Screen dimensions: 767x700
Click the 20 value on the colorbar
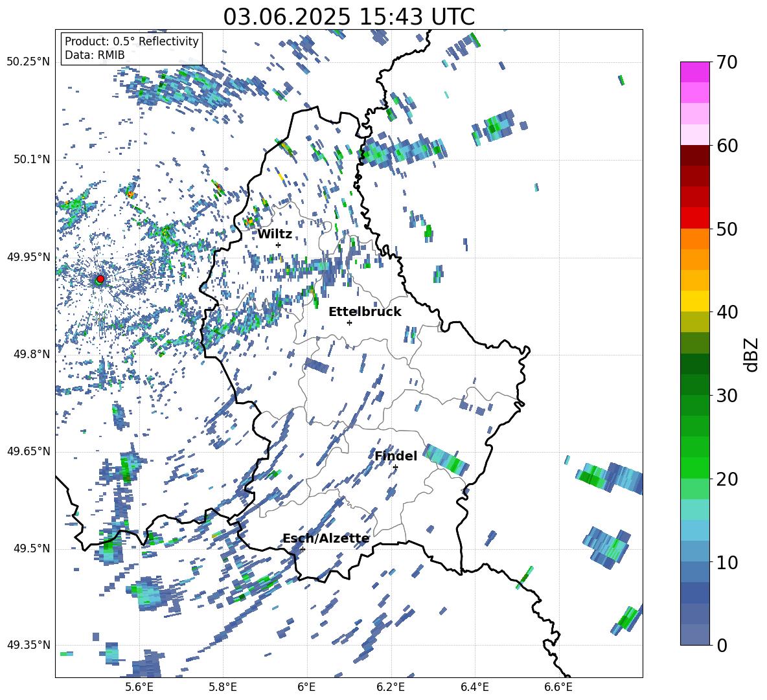(727, 479)
